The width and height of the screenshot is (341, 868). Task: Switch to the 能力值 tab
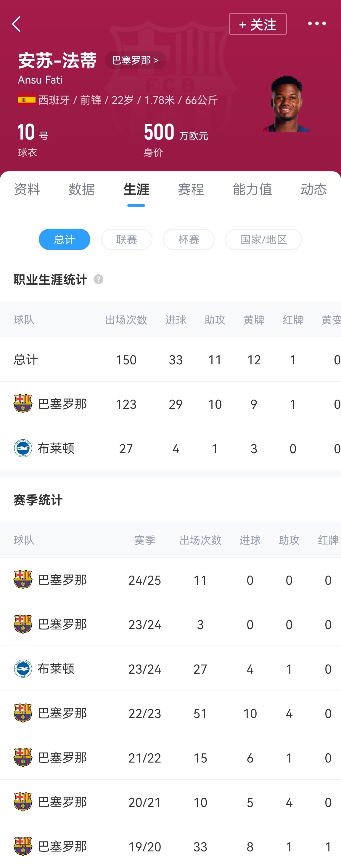[252, 189]
